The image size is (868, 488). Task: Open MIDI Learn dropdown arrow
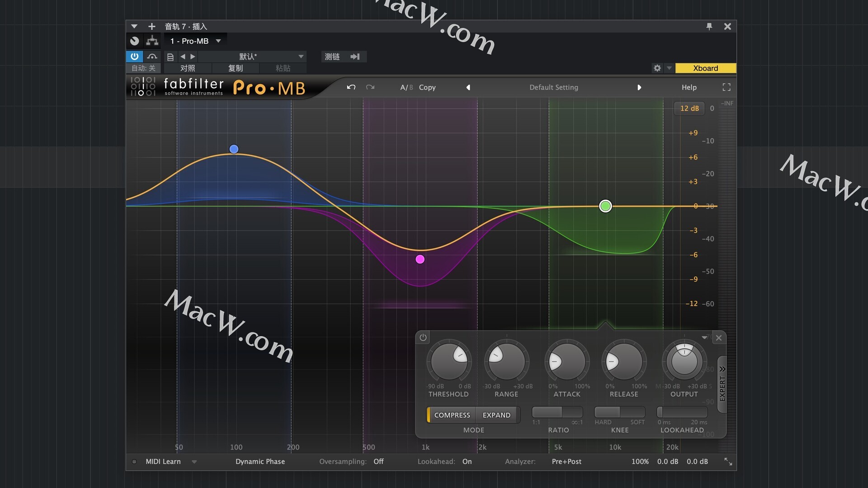pyautogui.click(x=194, y=462)
